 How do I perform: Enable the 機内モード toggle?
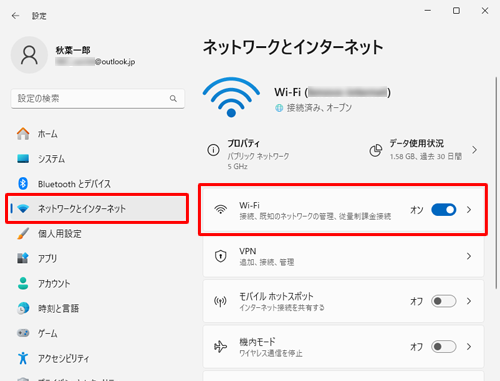click(x=444, y=347)
